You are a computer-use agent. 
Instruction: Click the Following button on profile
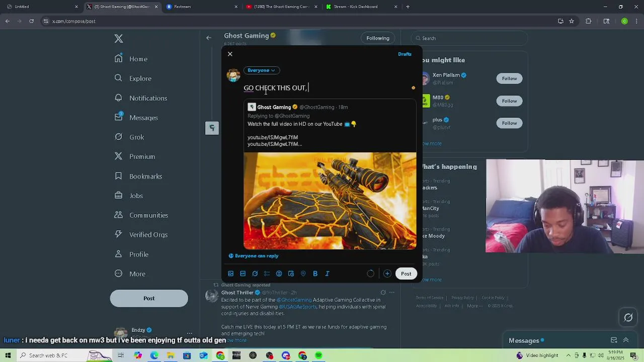coord(378,38)
